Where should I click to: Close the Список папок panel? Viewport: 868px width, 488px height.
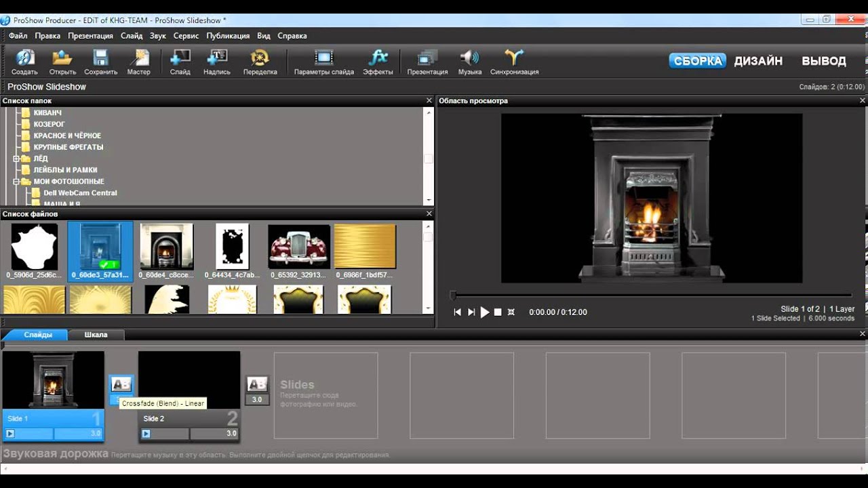tap(429, 100)
